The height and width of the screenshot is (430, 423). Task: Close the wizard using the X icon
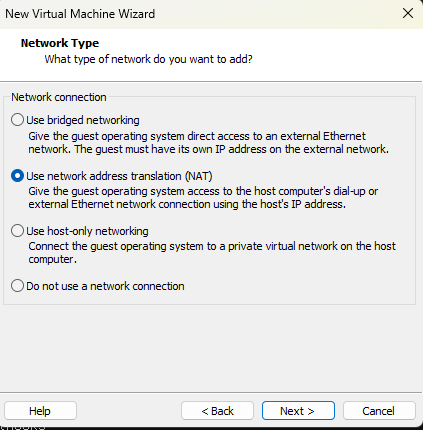[x=408, y=14]
